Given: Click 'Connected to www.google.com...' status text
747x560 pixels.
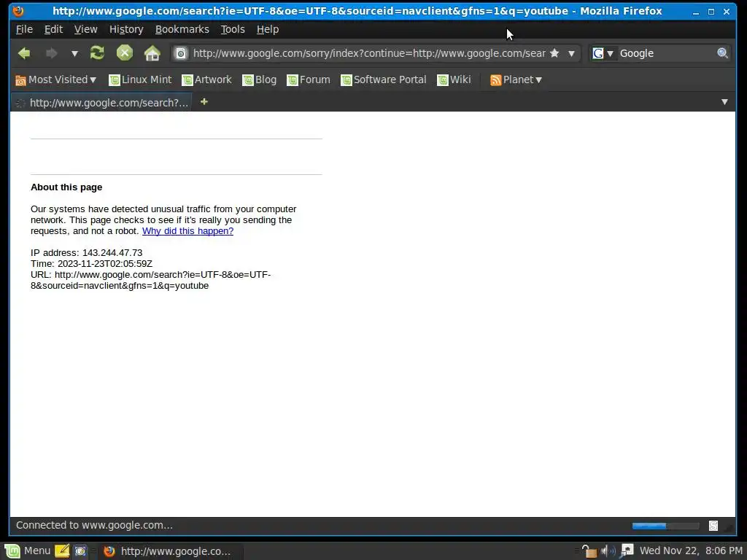Looking at the screenshot, I should coord(94,525).
